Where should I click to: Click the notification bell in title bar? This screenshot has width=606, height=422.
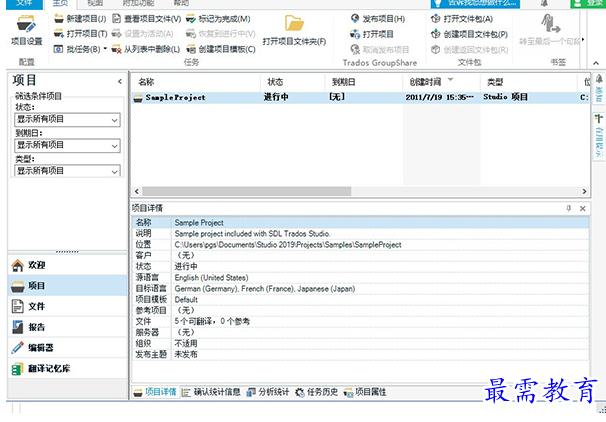click(x=544, y=3)
